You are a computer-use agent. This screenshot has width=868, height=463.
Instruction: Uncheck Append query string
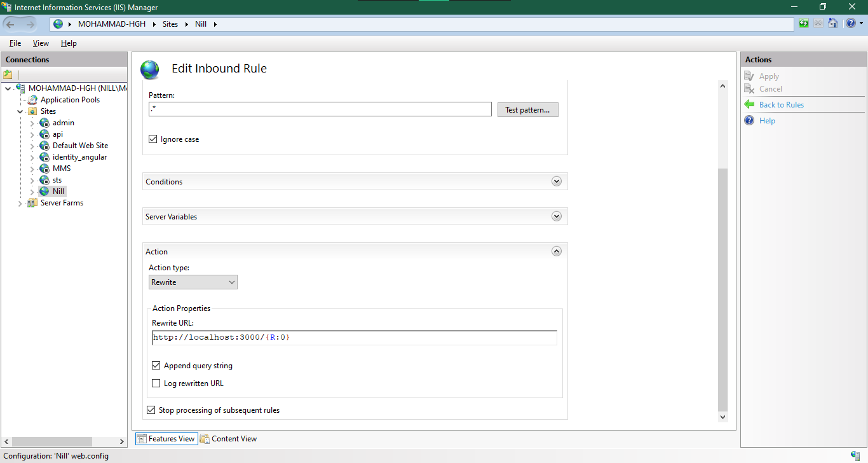156,366
